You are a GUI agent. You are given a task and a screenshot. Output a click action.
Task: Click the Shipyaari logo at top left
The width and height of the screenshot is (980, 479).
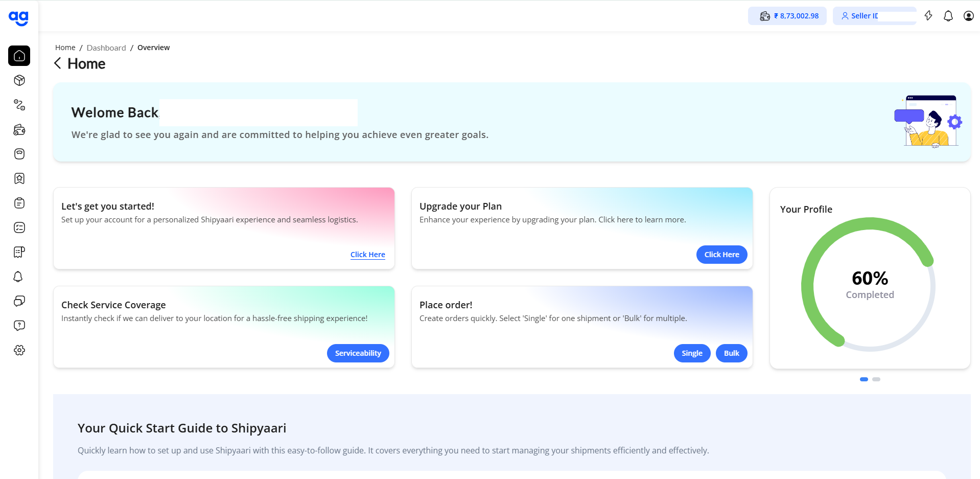point(19,18)
